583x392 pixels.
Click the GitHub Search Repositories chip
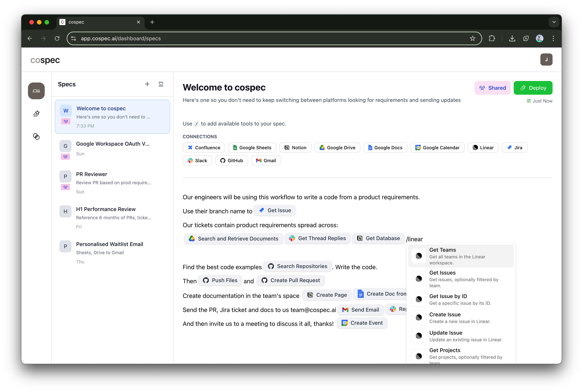(298, 266)
